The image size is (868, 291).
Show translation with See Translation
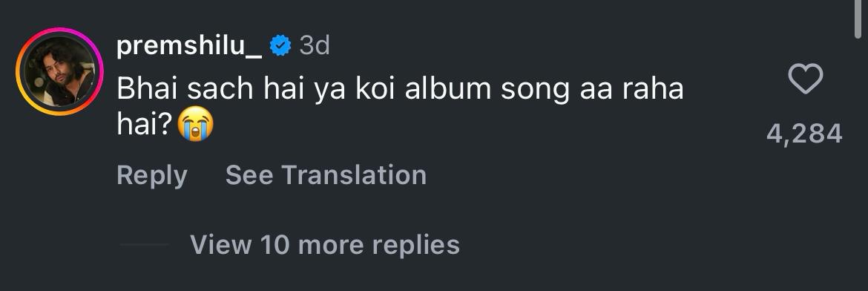click(326, 175)
